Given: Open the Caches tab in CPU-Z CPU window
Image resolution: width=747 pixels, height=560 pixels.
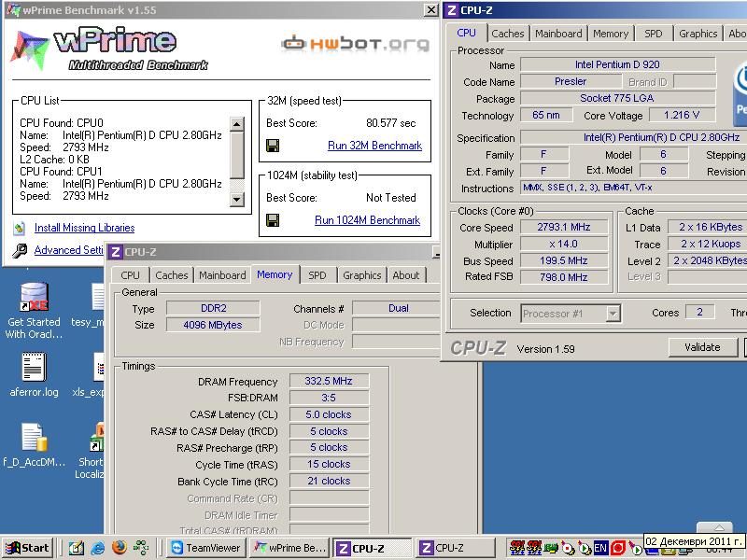Looking at the screenshot, I should tap(507, 34).
